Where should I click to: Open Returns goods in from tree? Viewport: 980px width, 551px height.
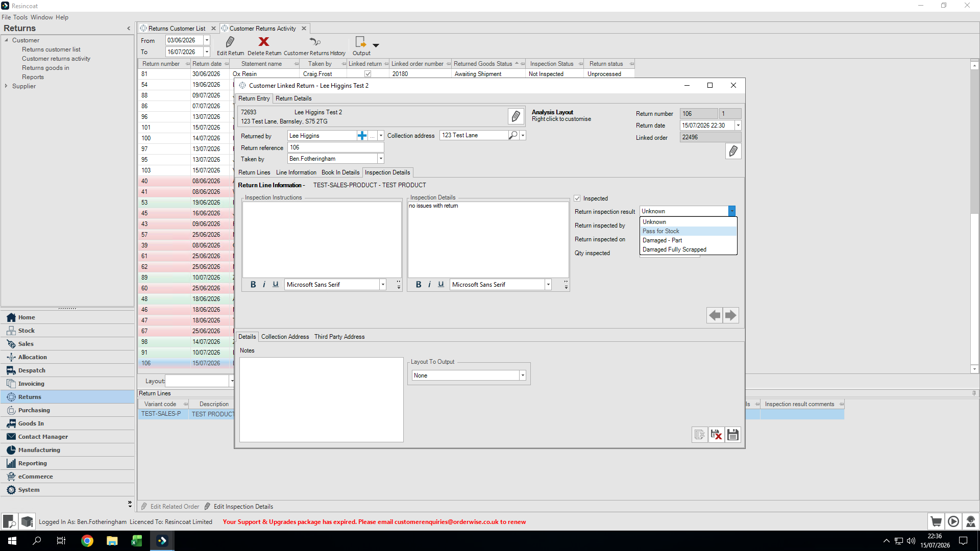pyautogui.click(x=45, y=68)
